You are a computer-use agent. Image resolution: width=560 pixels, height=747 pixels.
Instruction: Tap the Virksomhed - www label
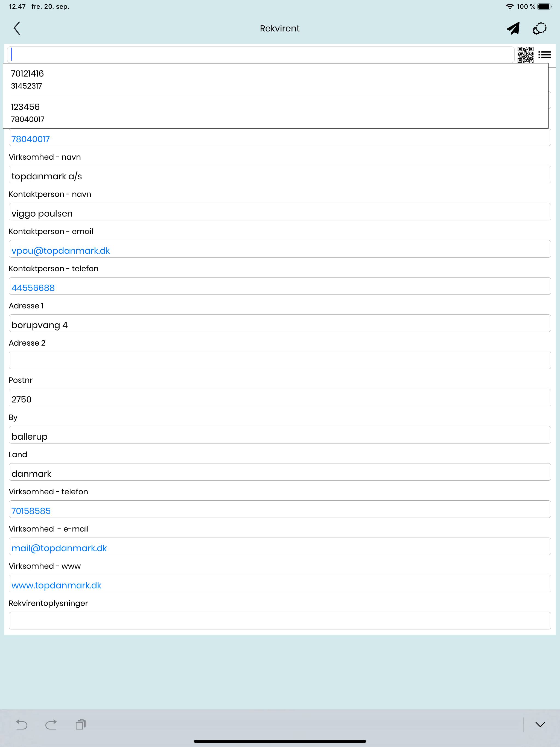point(45,566)
